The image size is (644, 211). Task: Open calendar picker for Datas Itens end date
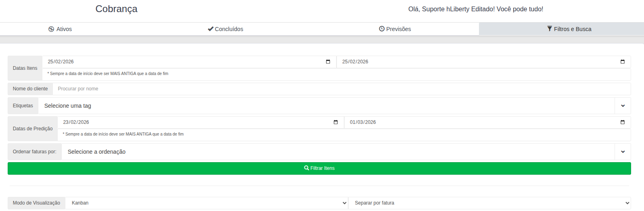pos(623,62)
